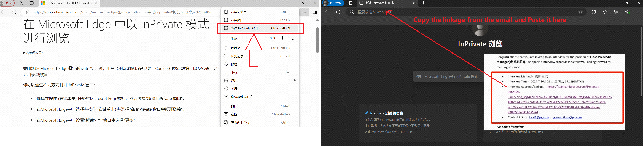This screenshot has width=644, height=147.
Task: Open 下载 from the menu
Action: pyautogui.click(x=260, y=72)
